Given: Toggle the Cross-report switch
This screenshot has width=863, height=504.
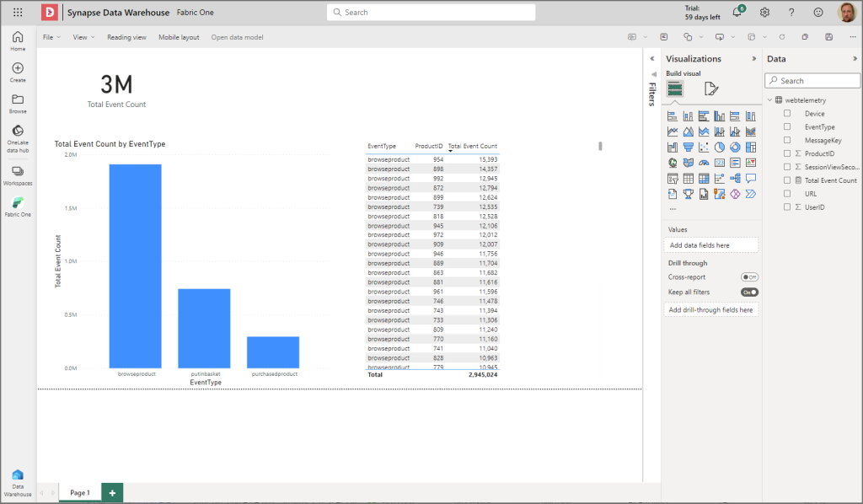Looking at the screenshot, I should (x=749, y=277).
